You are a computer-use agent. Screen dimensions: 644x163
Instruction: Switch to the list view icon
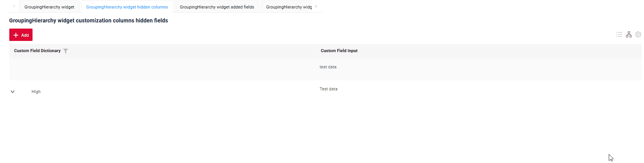point(619,35)
